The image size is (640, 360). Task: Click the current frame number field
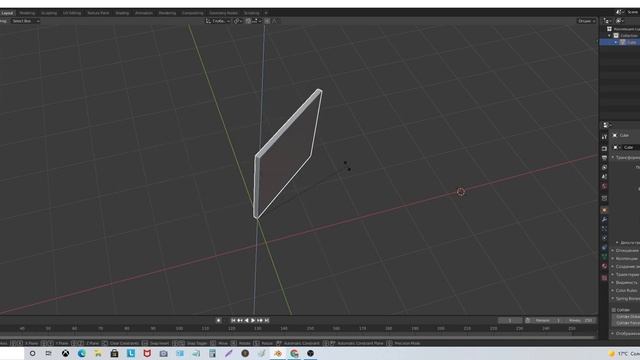pos(510,320)
